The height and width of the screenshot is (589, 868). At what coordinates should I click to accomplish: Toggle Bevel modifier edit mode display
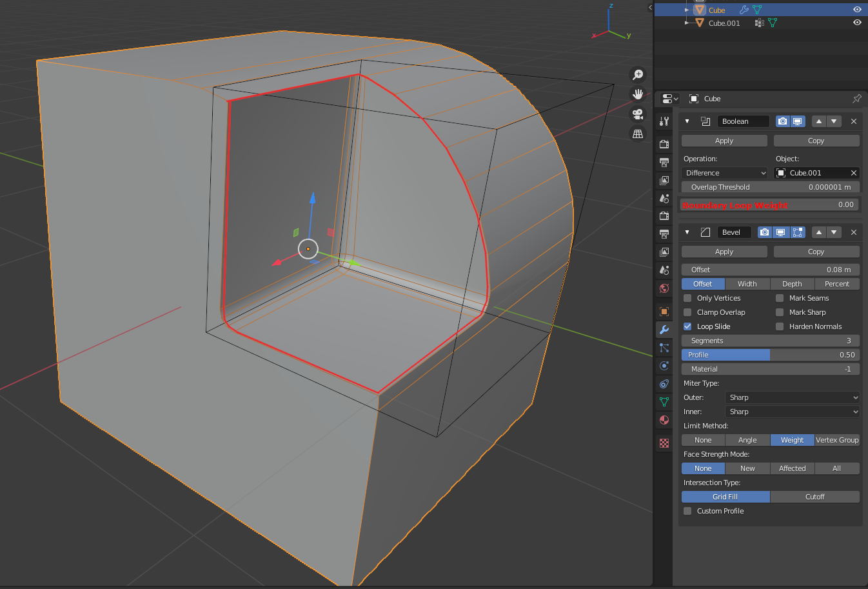pos(798,232)
